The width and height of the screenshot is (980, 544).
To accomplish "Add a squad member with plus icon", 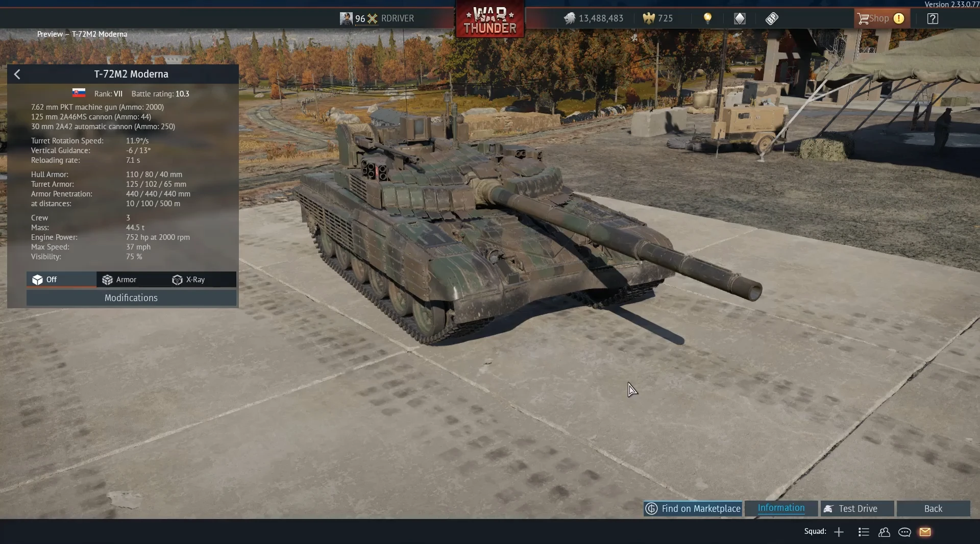I will click(x=839, y=532).
